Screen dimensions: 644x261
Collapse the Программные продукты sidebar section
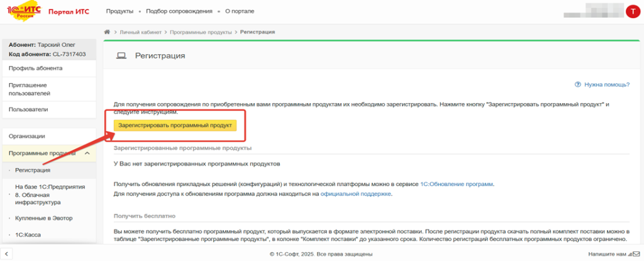tap(48, 153)
